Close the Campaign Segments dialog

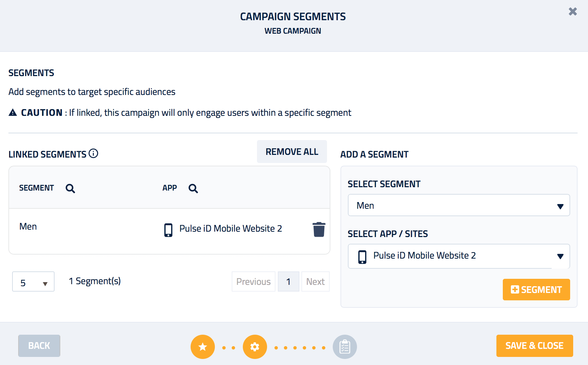click(x=573, y=12)
